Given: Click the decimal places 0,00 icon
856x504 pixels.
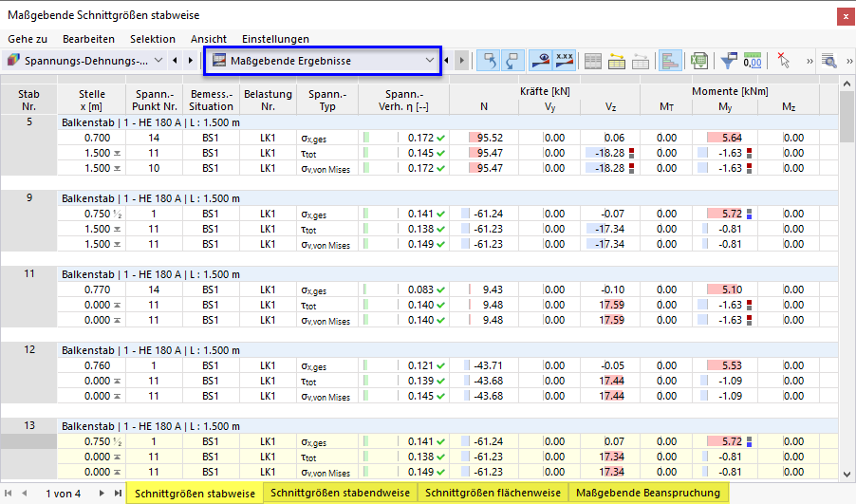Looking at the screenshot, I should (x=753, y=61).
